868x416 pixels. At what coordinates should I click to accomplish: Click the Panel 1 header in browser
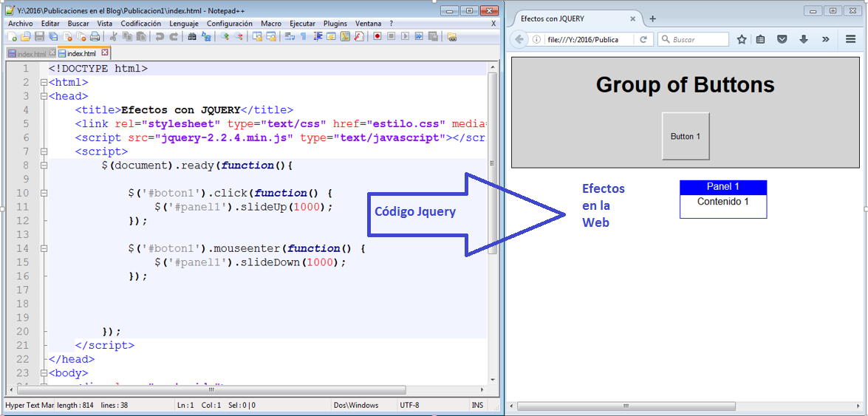pos(723,187)
